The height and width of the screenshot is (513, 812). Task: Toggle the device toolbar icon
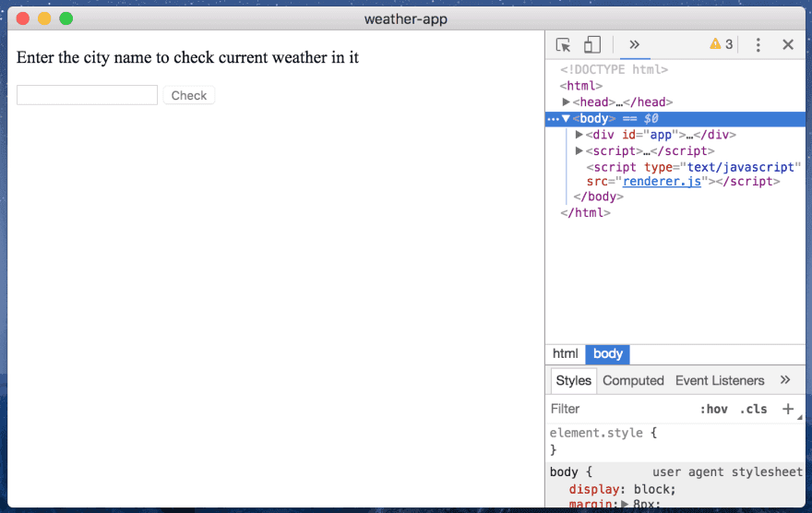coord(592,45)
